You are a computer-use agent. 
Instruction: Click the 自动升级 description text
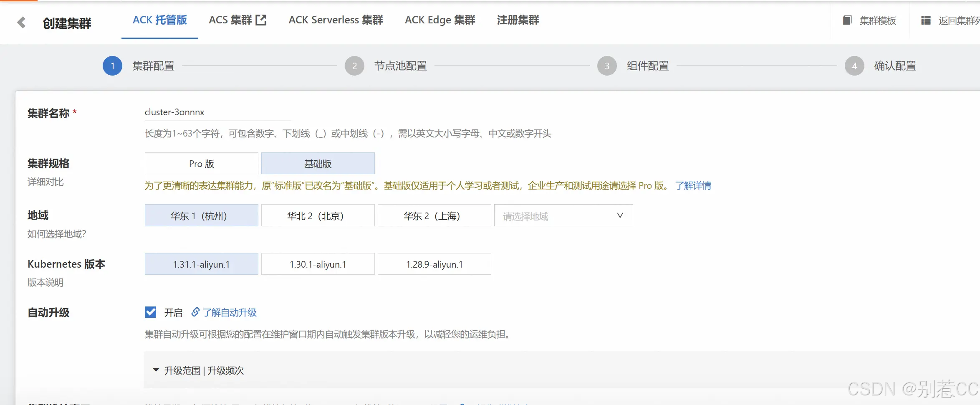tap(328, 334)
